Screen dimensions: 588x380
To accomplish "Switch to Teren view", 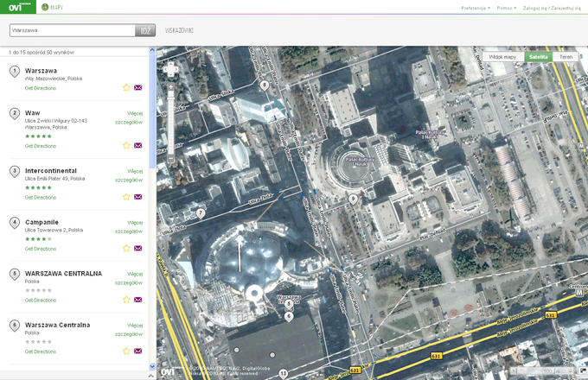I will point(566,57).
